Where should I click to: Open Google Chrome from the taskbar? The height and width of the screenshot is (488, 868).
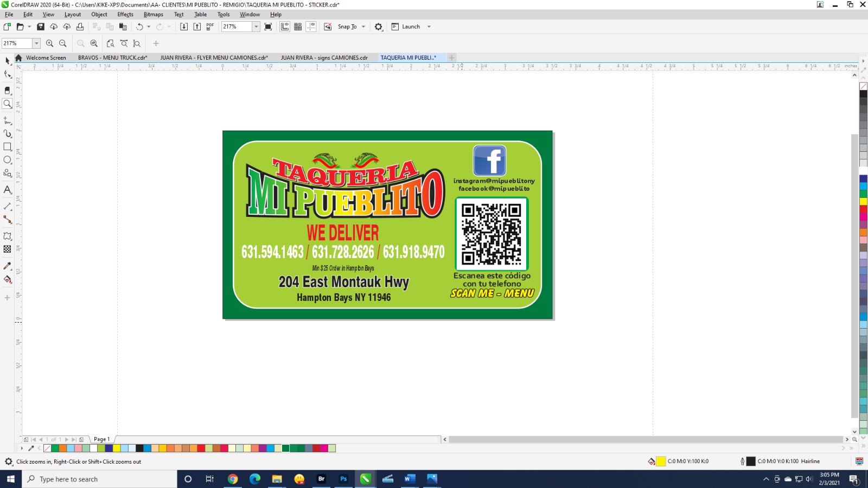coord(233,479)
